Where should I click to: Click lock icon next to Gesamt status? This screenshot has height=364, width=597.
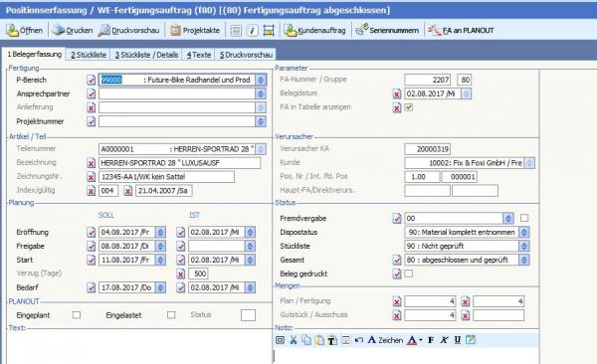pyautogui.click(x=397, y=260)
